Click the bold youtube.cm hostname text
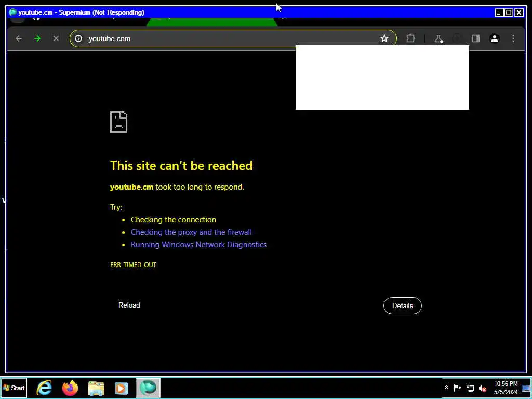 pos(131,187)
